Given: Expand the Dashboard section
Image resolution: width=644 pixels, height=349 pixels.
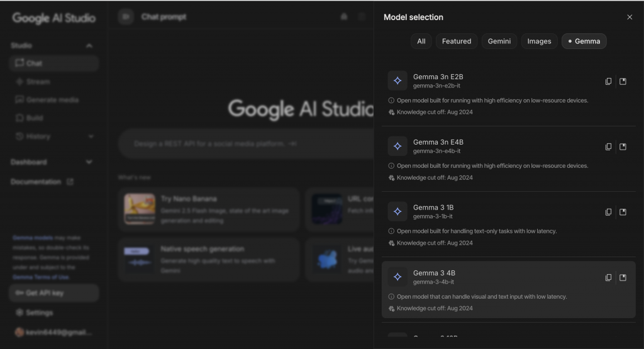Looking at the screenshot, I should pyautogui.click(x=89, y=162).
